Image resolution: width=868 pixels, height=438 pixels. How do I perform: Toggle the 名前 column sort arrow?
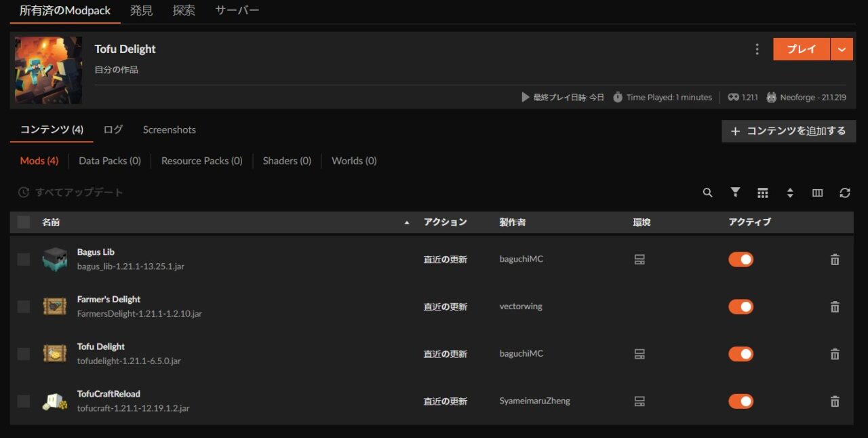pyautogui.click(x=407, y=222)
